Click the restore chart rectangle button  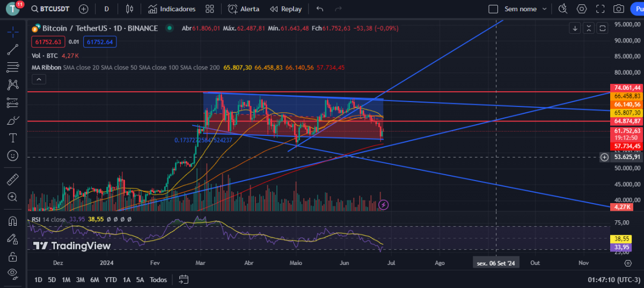[603, 28]
